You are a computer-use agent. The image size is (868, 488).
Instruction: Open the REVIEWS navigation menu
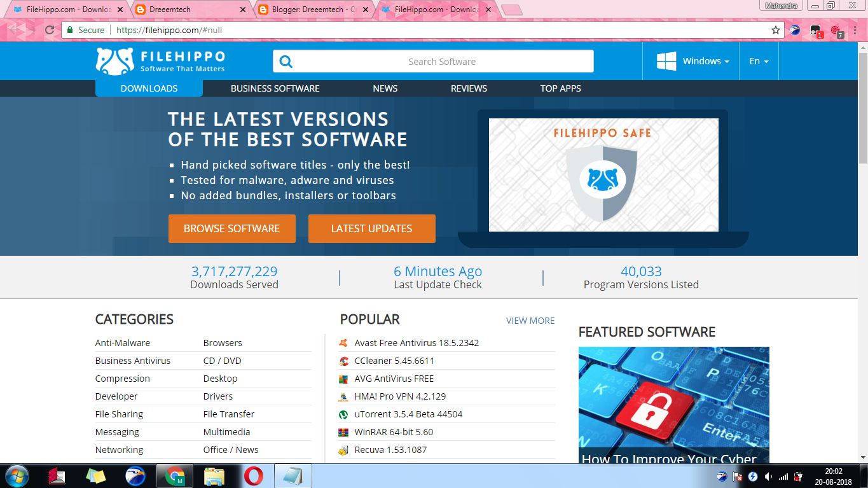click(469, 88)
